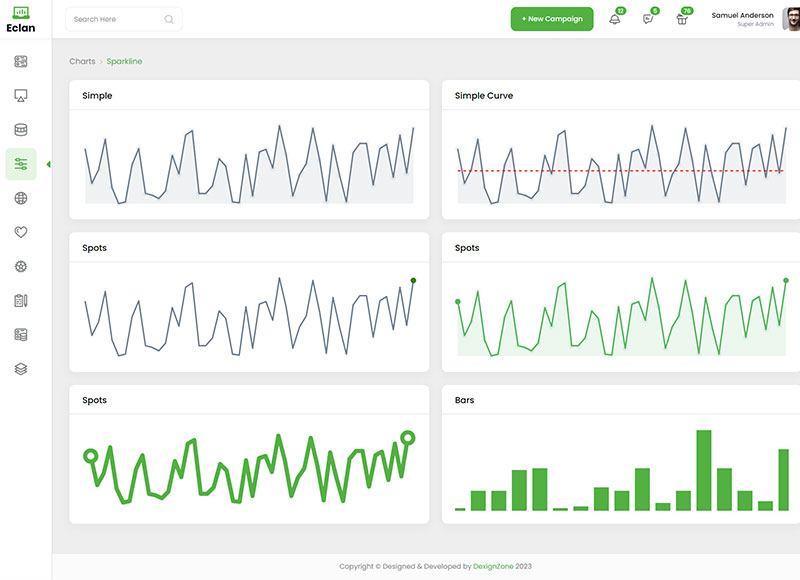Select the highlighted sliders sidebar icon
The width and height of the screenshot is (800, 580).
(21, 164)
